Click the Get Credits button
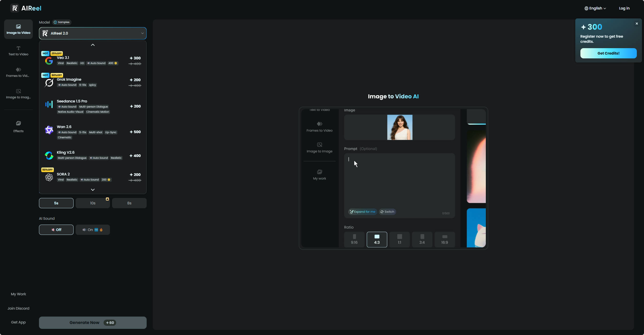Image resolution: width=644 pixels, height=335 pixels. click(608, 53)
